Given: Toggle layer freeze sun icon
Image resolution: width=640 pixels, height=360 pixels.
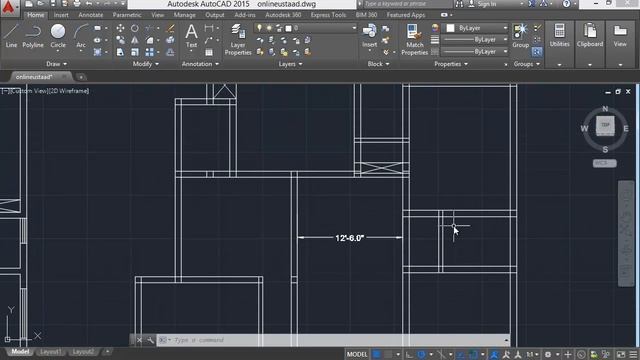Looking at the screenshot, I should point(269,28).
